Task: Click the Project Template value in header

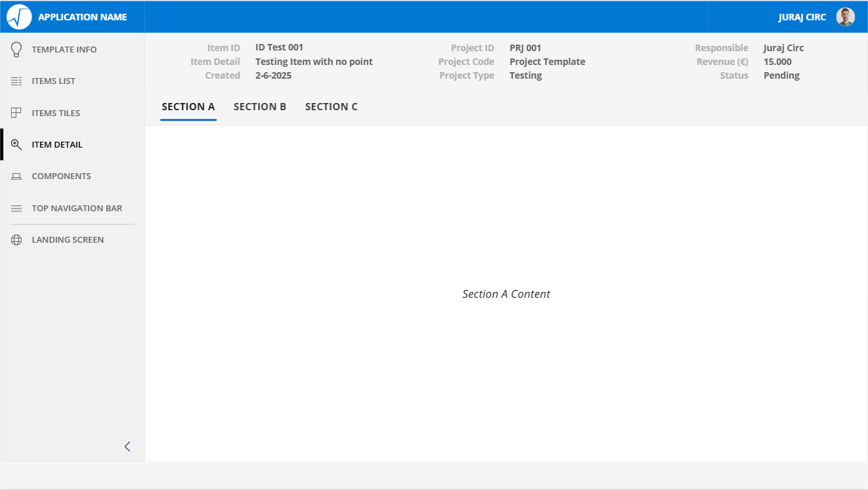Action: point(547,62)
